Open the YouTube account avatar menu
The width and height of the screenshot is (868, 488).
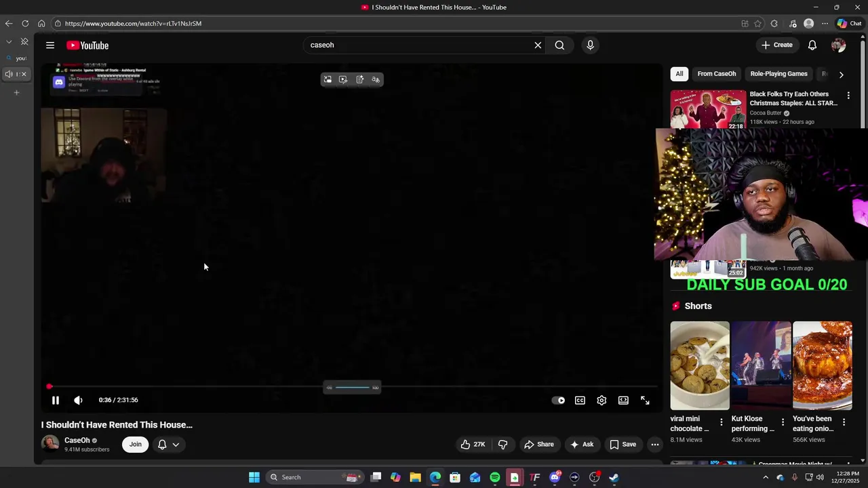click(x=838, y=45)
